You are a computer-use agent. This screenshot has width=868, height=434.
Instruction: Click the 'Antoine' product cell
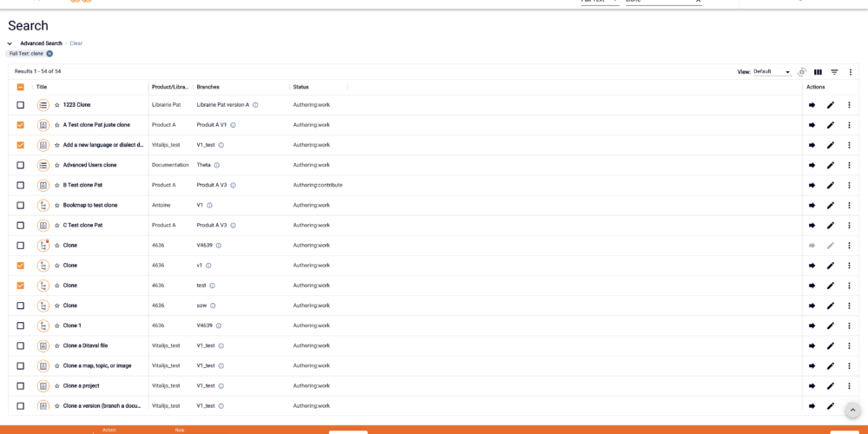(161, 206)
